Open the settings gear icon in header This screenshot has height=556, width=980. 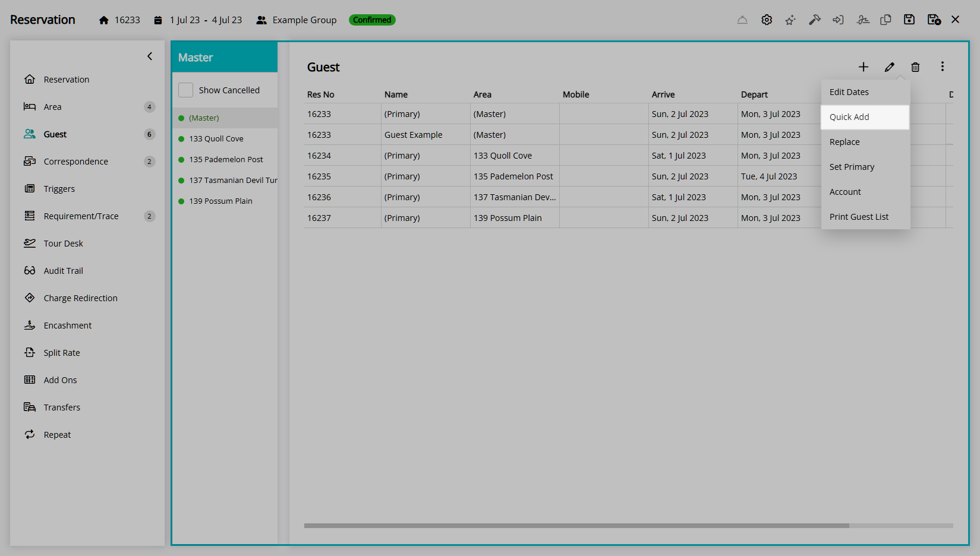coord(767,20)
